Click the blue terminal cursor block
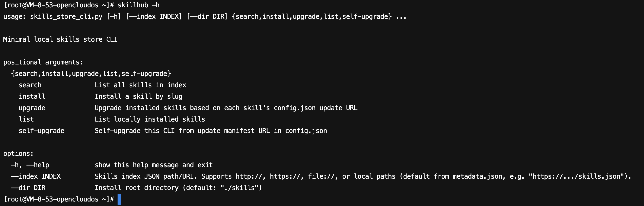 (119, 199)
